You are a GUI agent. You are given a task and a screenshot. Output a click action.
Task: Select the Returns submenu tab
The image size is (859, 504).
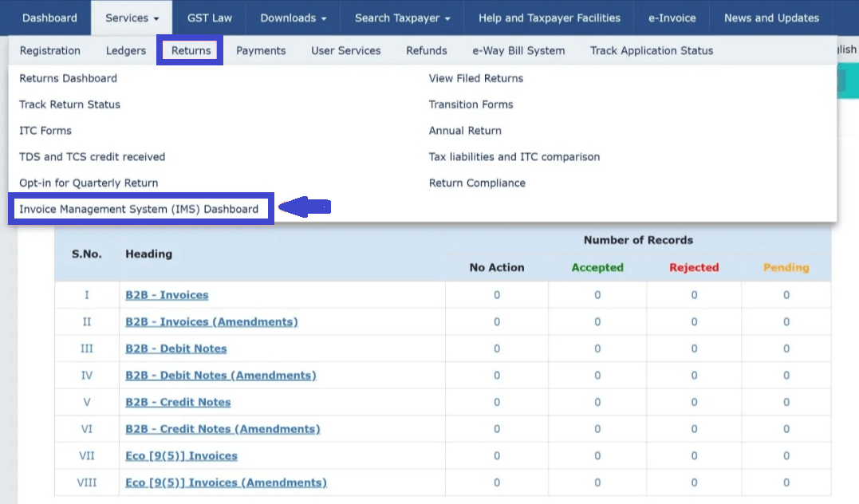[x=191, y=50]
